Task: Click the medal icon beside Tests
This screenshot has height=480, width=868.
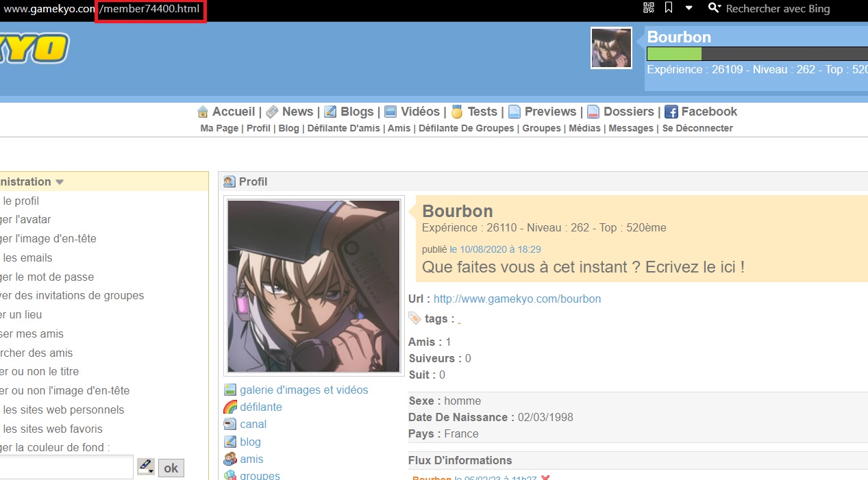Action: pos(457,112)
